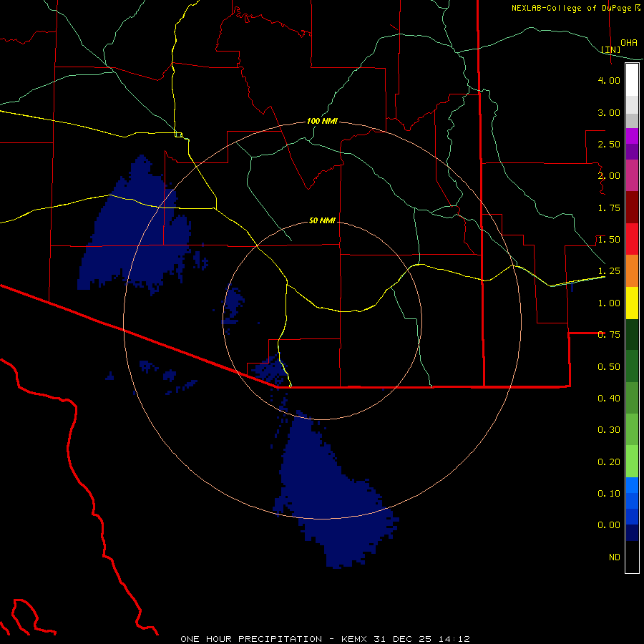Pick the navy swatch just above ND

632,533
